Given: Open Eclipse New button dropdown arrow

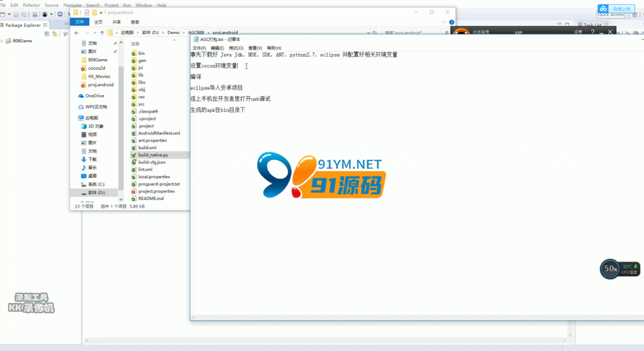Looking at the screenshot, I should tap(9, 14).
